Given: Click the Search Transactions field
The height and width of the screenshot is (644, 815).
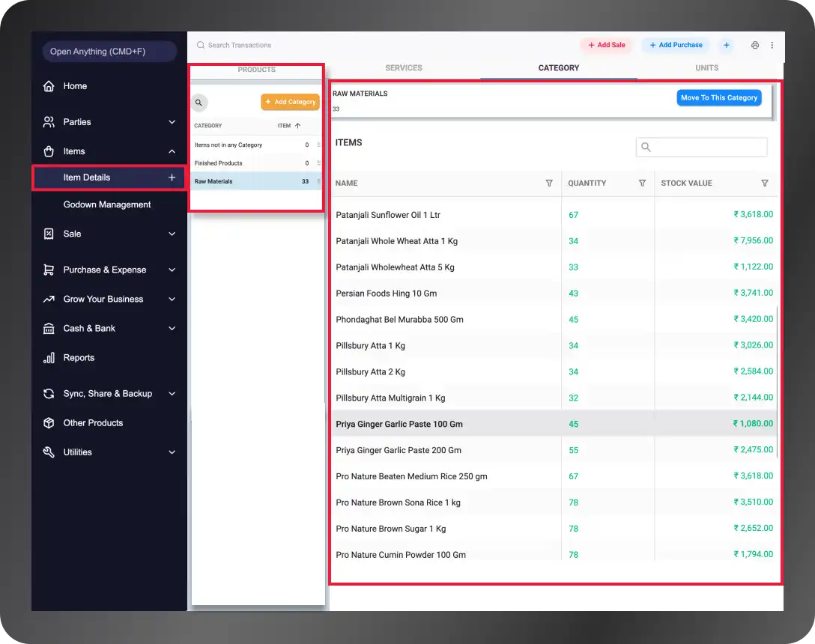Looking at the screenshot, I should point(239,45).
